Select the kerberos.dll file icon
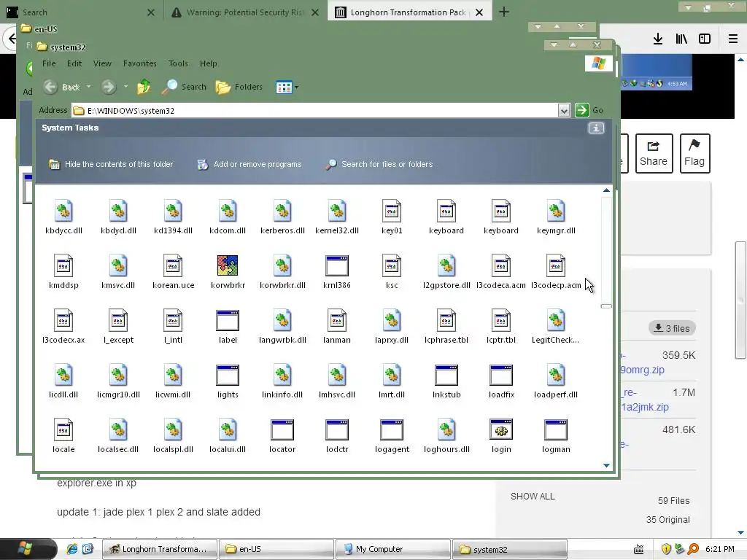 (x=282, y=211)
